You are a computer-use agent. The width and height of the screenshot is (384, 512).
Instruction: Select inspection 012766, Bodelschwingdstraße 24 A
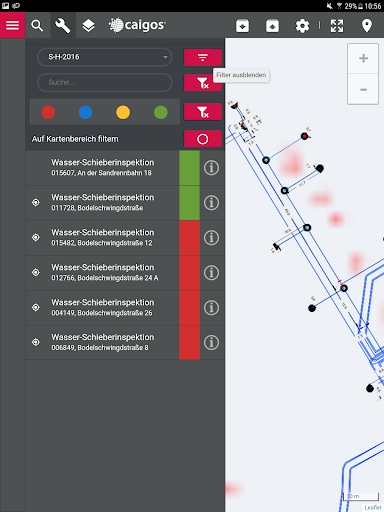coord(103,273)
